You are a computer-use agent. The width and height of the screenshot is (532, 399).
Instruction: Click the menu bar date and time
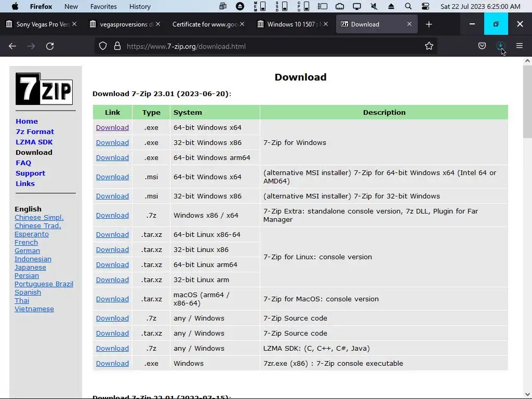[480, 6]
